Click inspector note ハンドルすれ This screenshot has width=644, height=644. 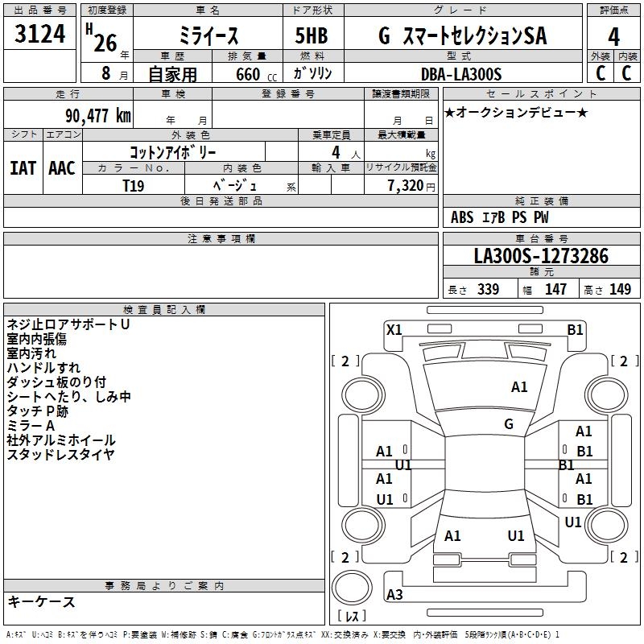43,368
